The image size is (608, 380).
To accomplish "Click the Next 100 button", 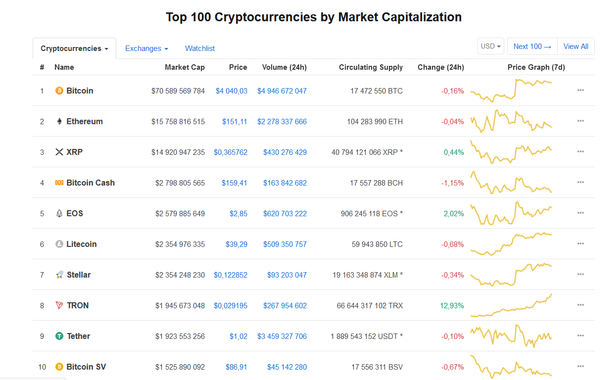I will point(532,46).
